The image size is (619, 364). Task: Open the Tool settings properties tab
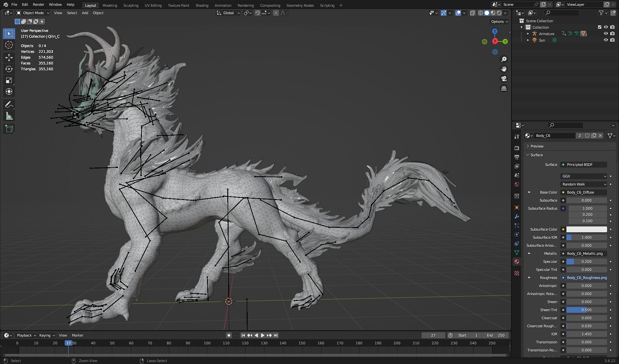click(x=517, y=136)
